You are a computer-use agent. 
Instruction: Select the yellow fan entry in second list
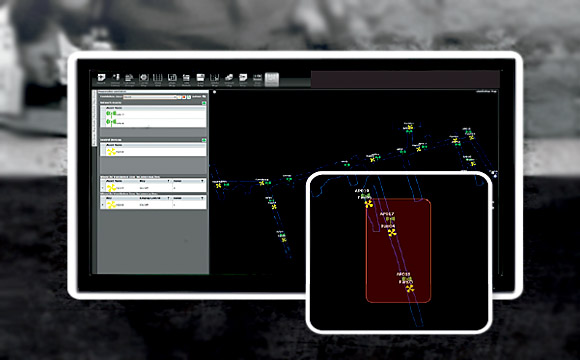point(153,152)
